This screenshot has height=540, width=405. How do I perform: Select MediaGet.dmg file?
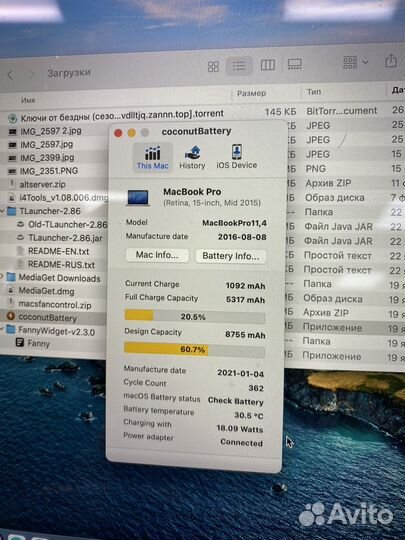click(x=46, y=291)
